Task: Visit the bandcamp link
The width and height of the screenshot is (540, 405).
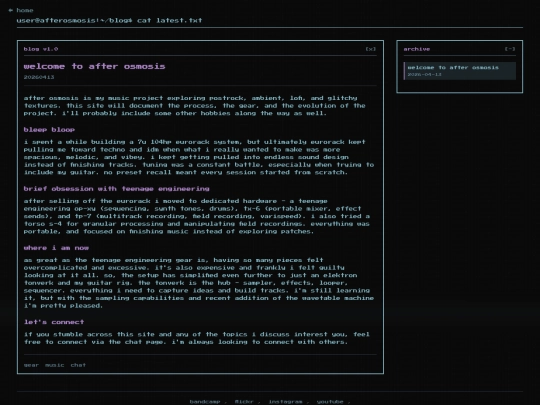Action: [205, 402]
